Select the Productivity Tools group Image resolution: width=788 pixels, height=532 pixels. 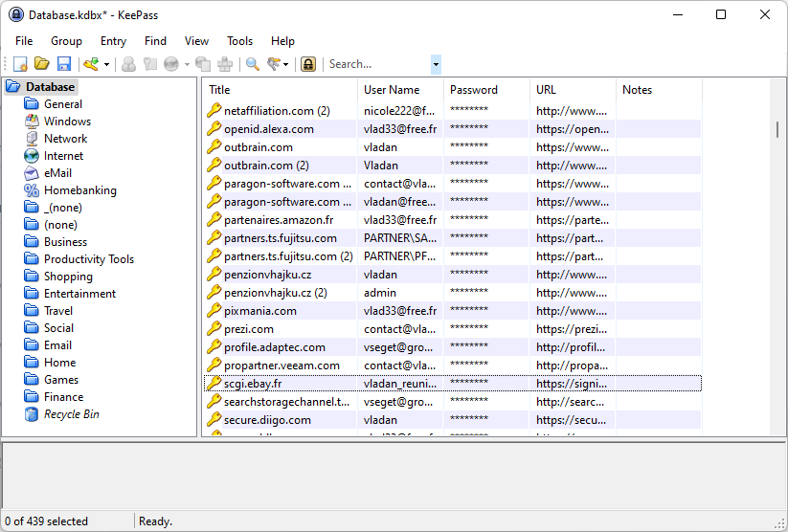click(89, 259)
